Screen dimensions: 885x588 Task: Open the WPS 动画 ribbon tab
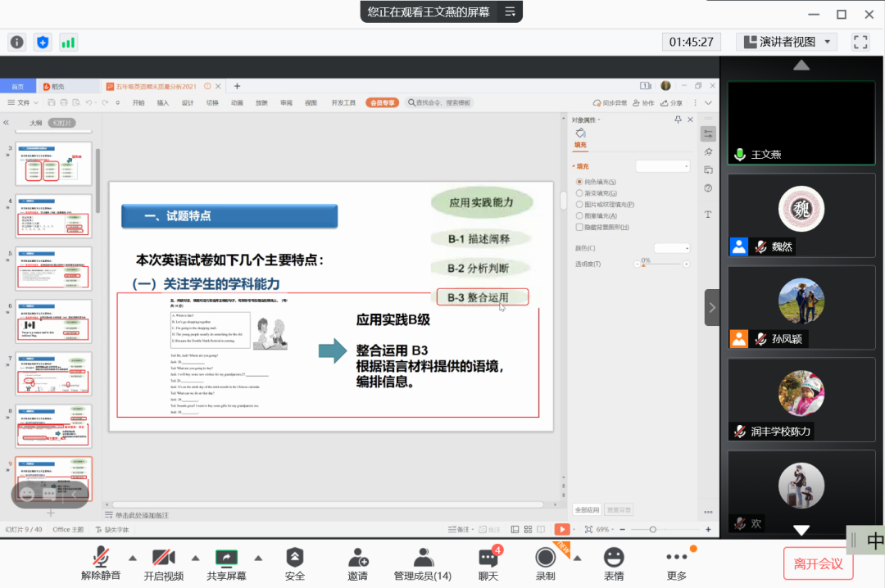pyautogui.click(x=237, y=102)
